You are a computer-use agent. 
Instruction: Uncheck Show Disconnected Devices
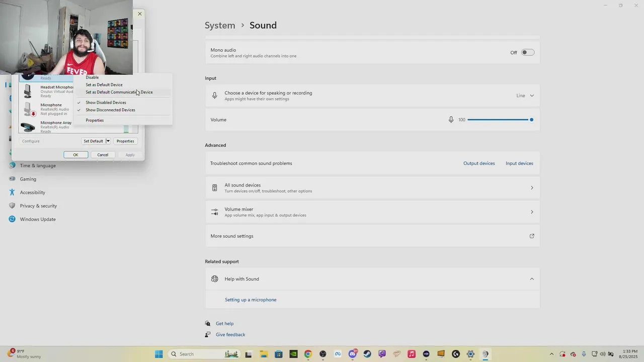point(110,110)
